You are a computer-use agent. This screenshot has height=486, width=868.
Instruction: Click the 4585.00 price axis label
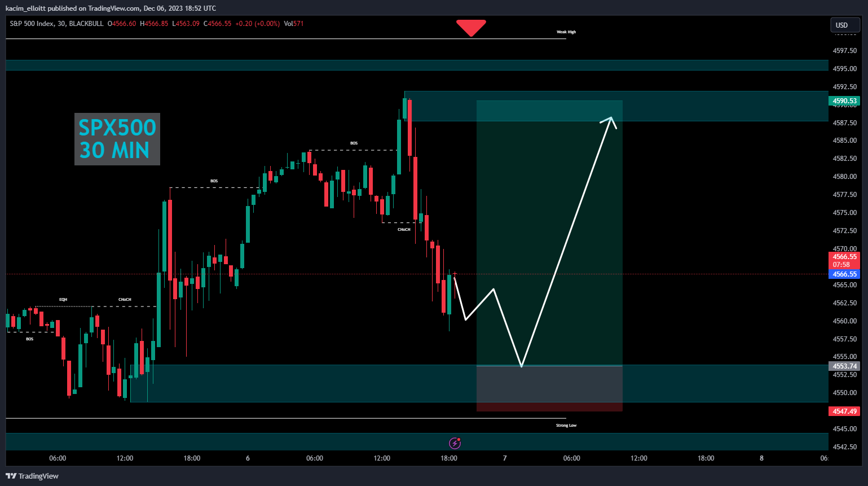tap(845, 141)
